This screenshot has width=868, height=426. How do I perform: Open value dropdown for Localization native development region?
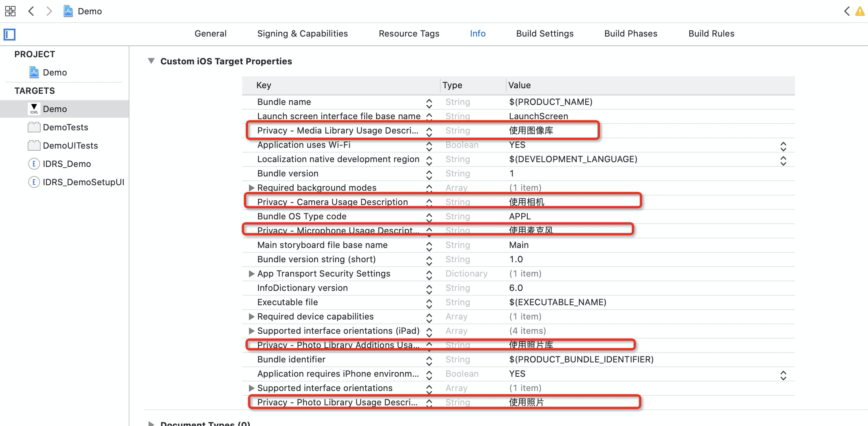783,161
